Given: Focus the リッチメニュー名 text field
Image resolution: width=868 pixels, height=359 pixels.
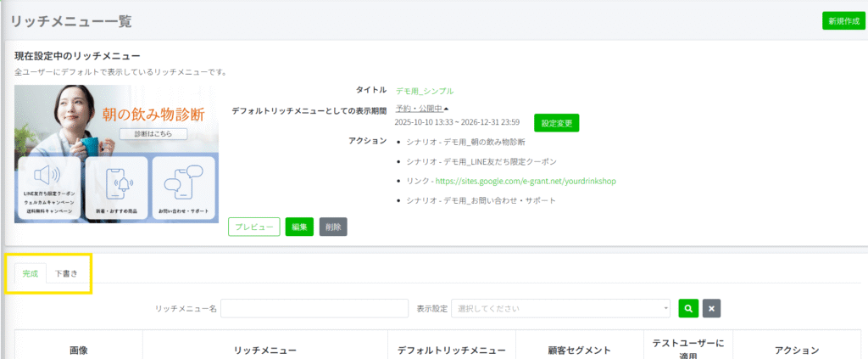Looking at the screenshot, I should pos(314,308).
